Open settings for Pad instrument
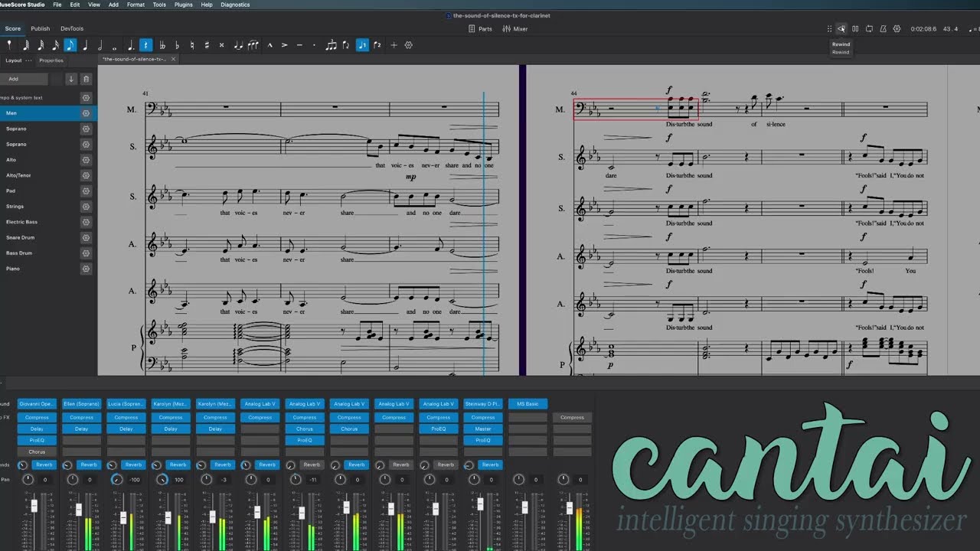980x551 pixels. coord(86,191)
